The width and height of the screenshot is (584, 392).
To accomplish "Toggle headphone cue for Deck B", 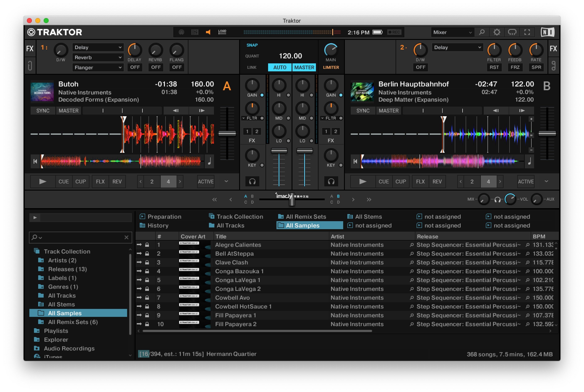I will click(x=331, y=182).
